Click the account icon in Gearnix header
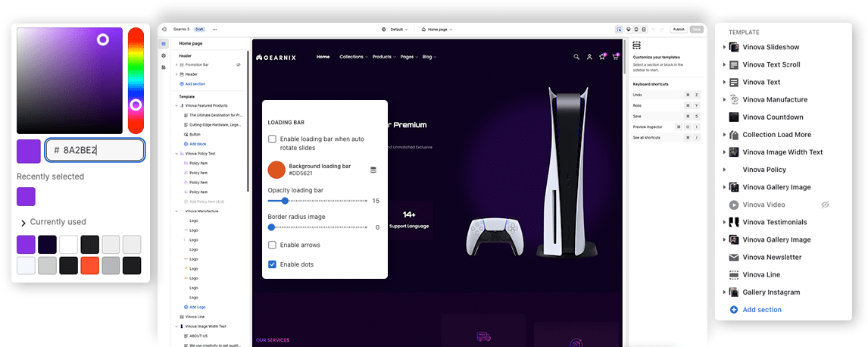Screen dimensions: 868x347 589,57
